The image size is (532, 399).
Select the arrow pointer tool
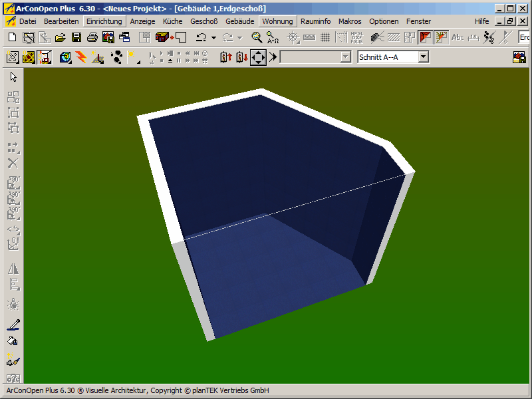point(13,77)
